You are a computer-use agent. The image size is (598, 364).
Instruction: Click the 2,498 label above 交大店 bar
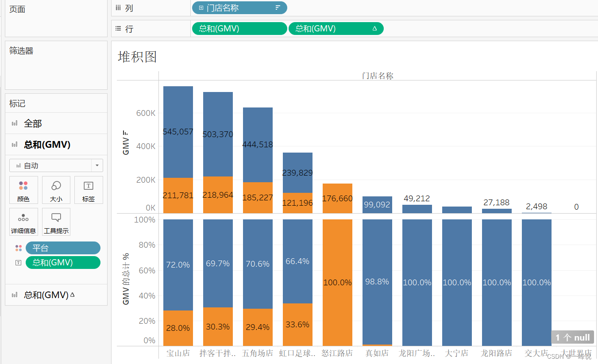click(x=536, y=207)
